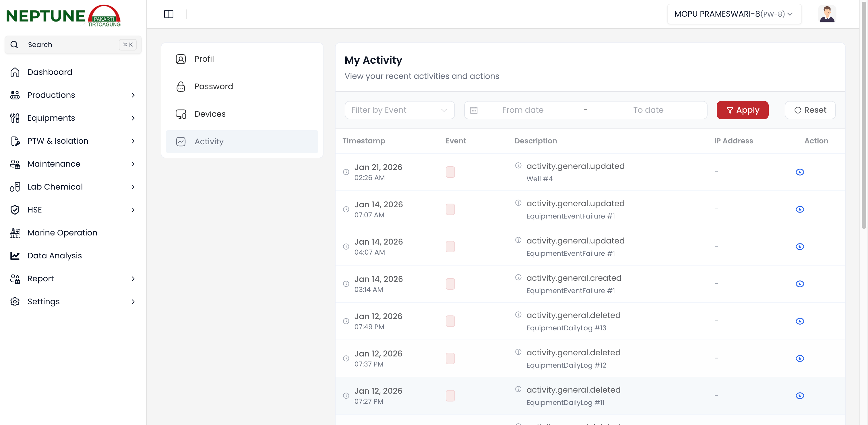Click the calendar icon in date range
868x425 pixels.
click(x=474, y=110)
